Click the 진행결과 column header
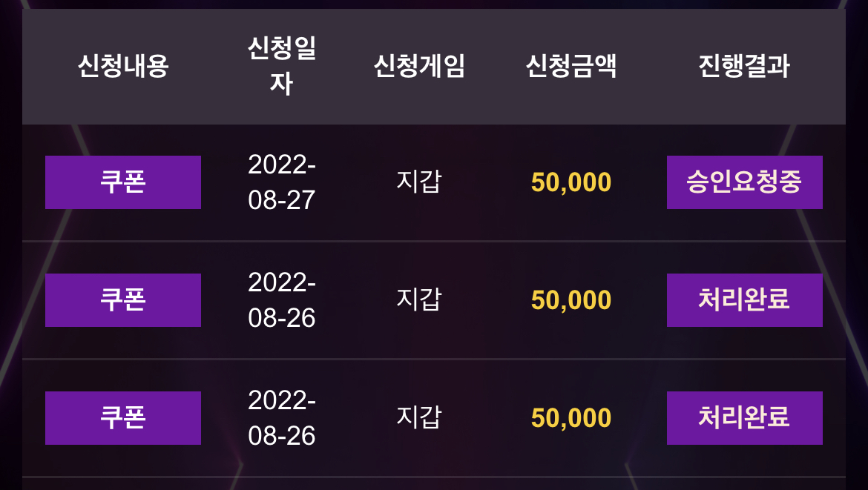Screen dimensions: 868x490 coord(744,66)
